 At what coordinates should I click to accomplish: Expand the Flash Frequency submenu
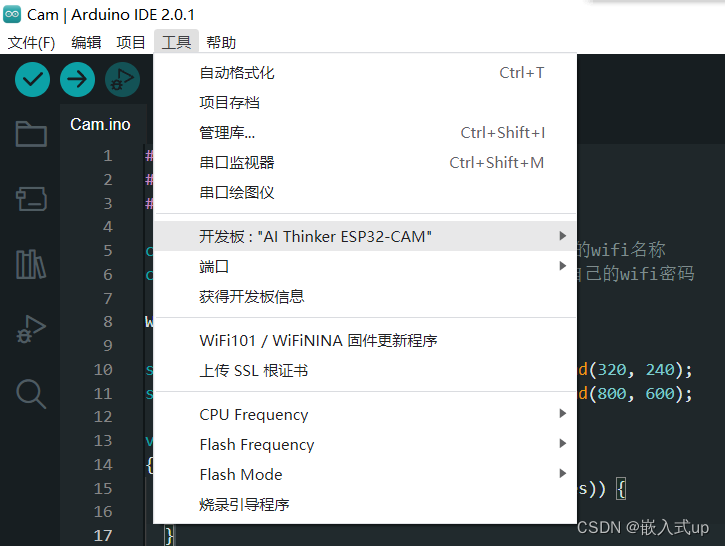tap(365, 445)
